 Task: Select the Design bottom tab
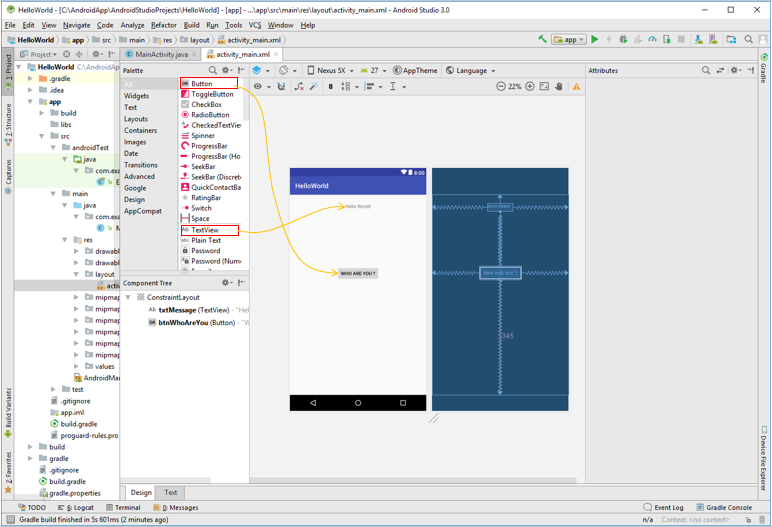141,492
